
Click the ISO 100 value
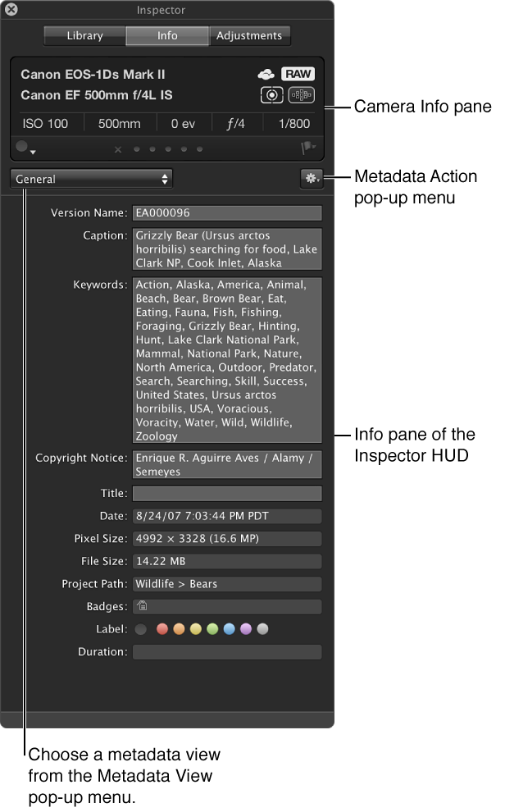tap(46, 124)
